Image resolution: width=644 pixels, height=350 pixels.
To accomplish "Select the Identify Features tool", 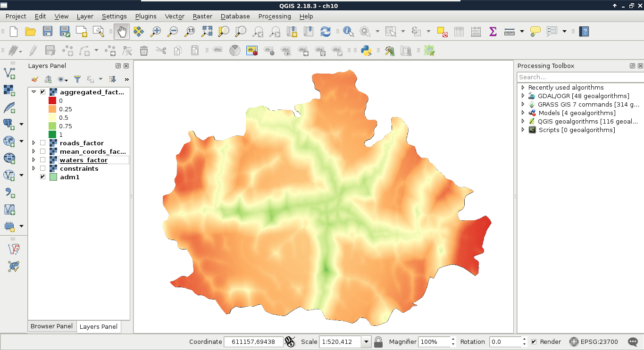I will point(348,32).
